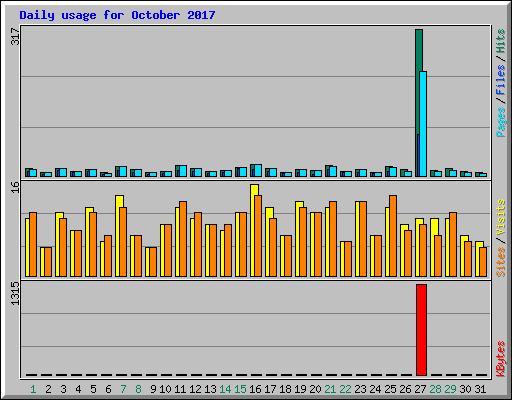Click the day label 8 on x-axis

coord(138,389)
